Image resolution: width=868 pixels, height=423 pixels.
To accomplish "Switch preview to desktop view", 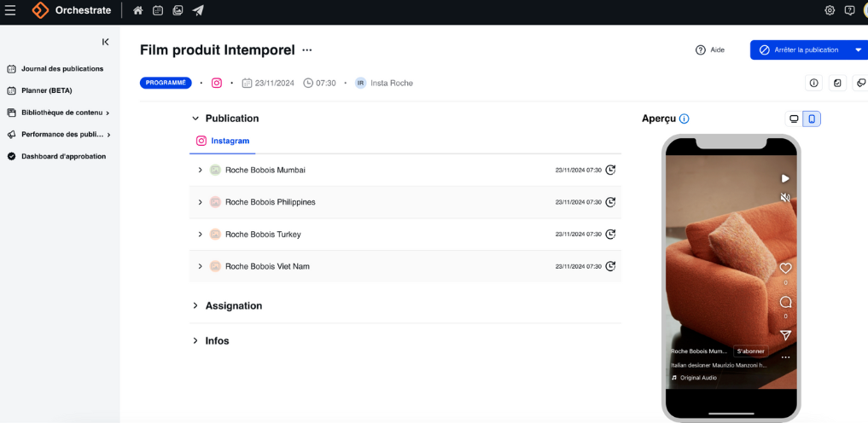I will click(x=794, y=119).
